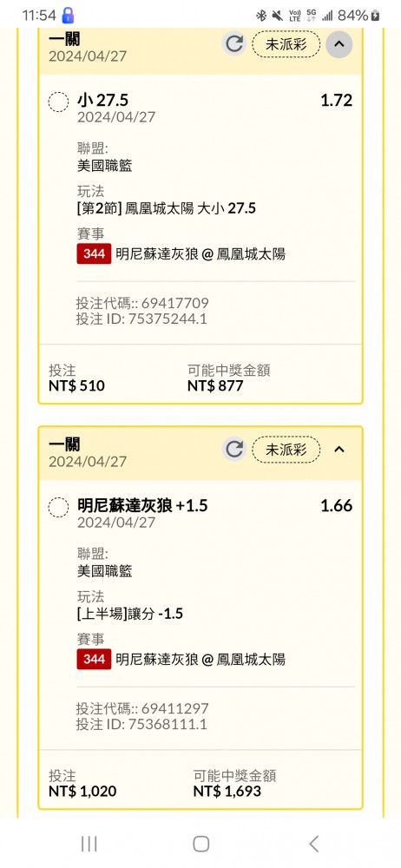The height and width of the screenshot is (868, 401).
Task: Open the 小 27.5 selection title
Action: pos(103,100)
